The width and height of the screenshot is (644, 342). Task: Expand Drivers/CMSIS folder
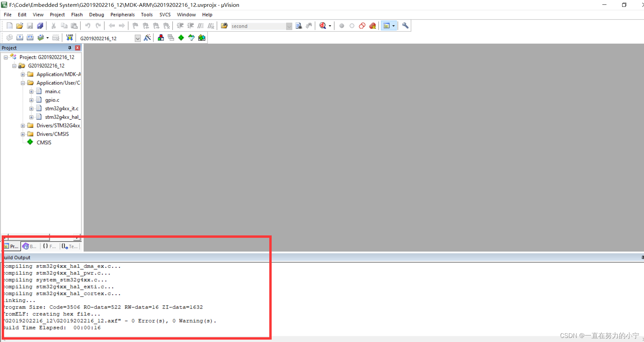pyautogui.click(x=23, y=134)
